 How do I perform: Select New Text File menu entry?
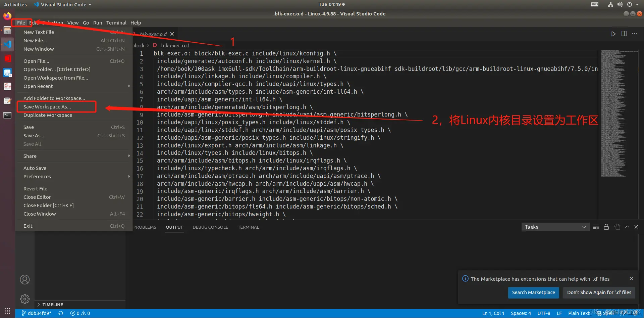74,32
